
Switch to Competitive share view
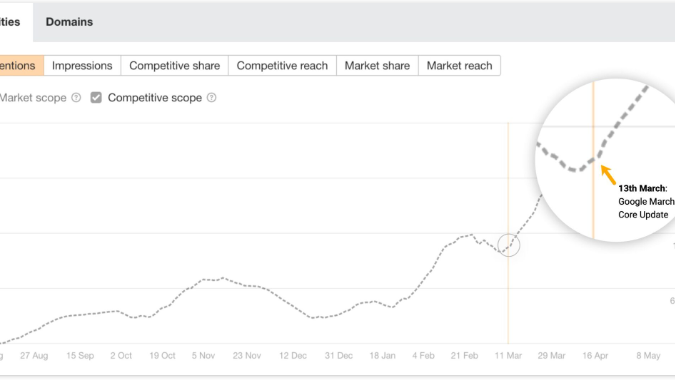[174, 65]
